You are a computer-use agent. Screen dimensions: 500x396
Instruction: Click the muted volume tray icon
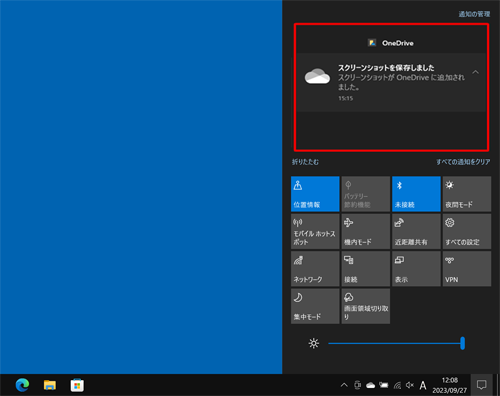410,385
